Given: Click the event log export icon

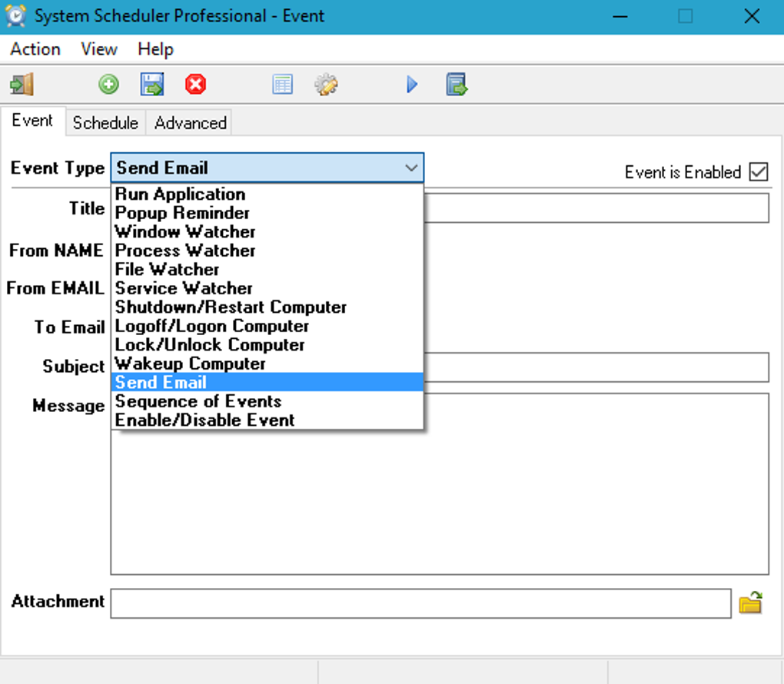Looking at the screenshot, I should coord(457,84).
